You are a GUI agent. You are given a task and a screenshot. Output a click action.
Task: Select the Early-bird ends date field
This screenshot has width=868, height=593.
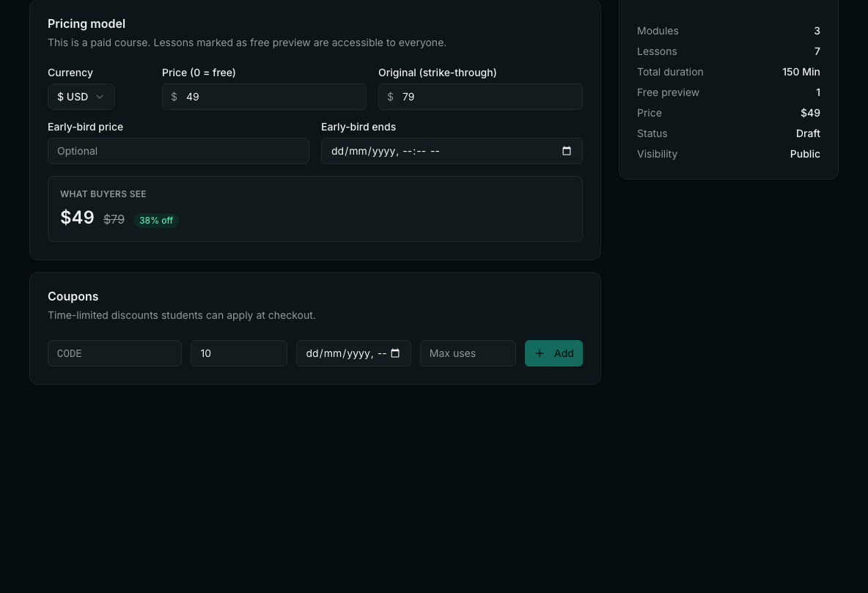click(x=452, y=151)
